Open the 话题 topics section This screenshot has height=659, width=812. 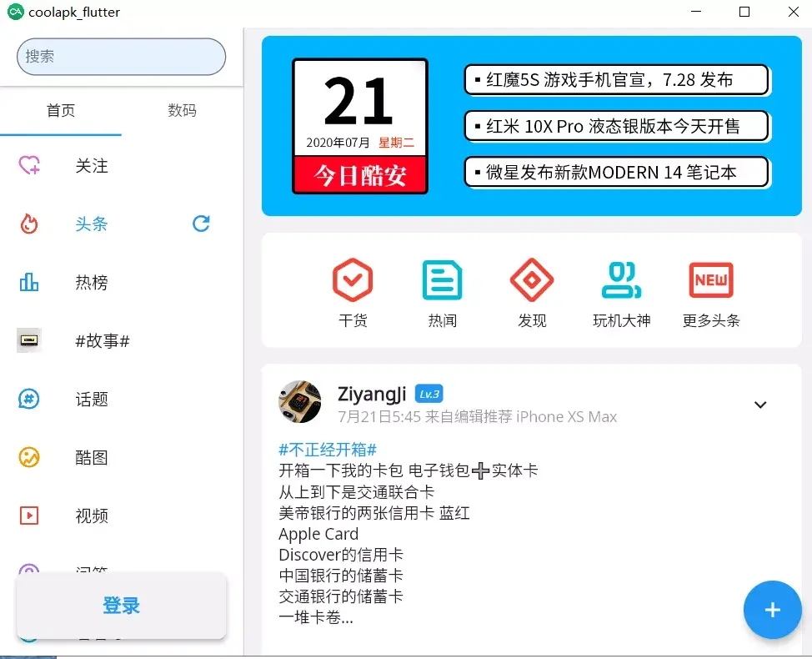pyautogui.click(x=29, y=399)
